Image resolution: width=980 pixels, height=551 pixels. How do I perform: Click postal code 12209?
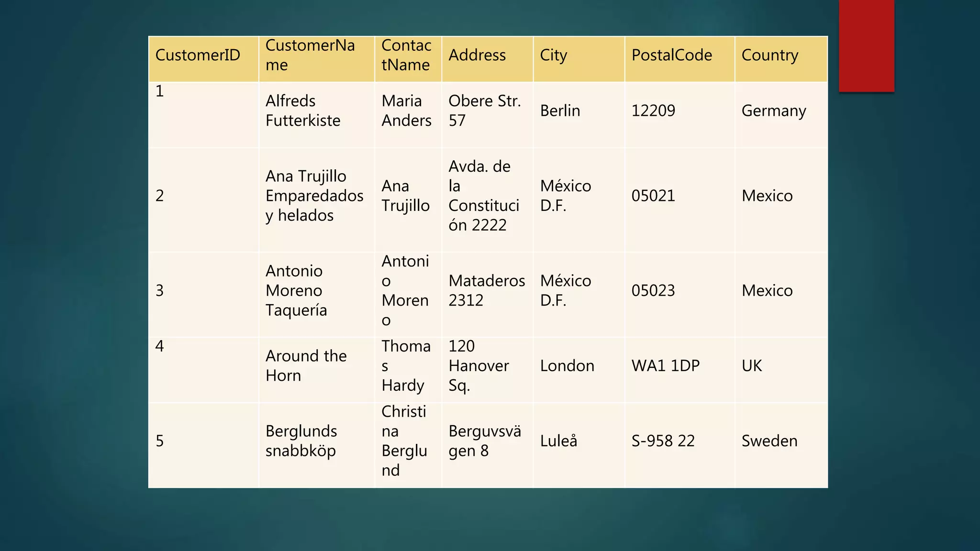679,115
